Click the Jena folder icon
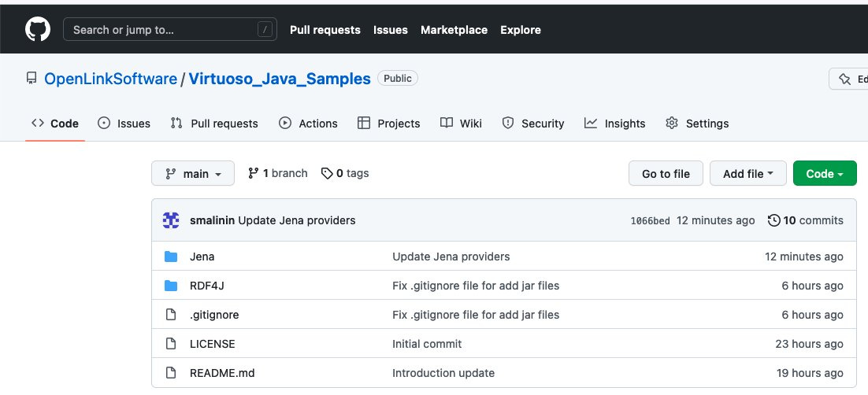868x395 pixels. click(171, 257)
